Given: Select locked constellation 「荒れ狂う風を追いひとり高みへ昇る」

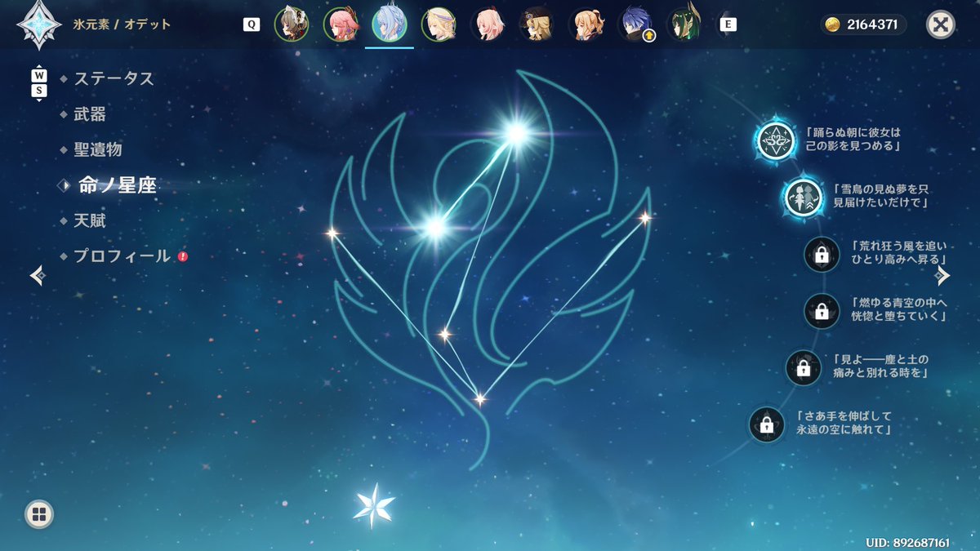Looking at the screenshot, I should pos(822,255).
